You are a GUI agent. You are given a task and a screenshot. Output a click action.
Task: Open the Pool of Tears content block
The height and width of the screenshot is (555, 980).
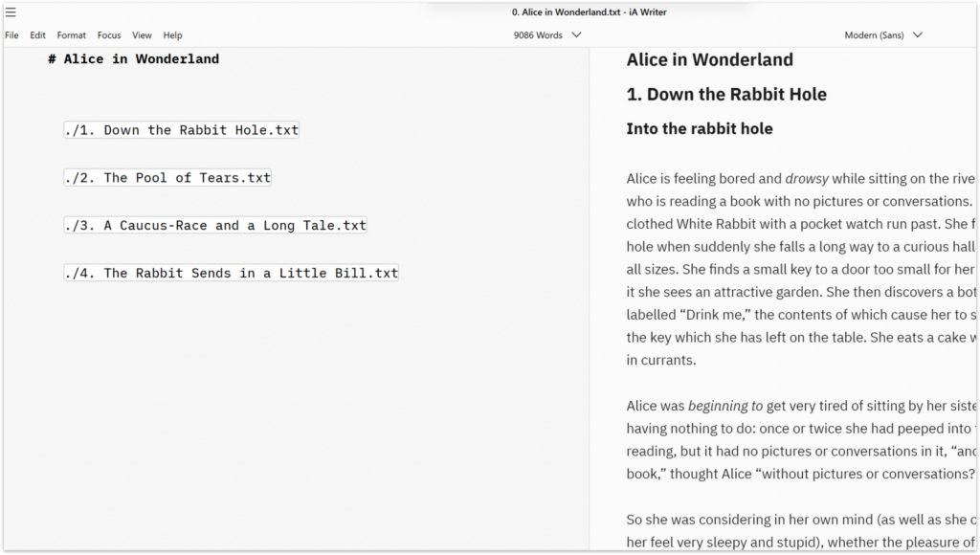point(167,177)
